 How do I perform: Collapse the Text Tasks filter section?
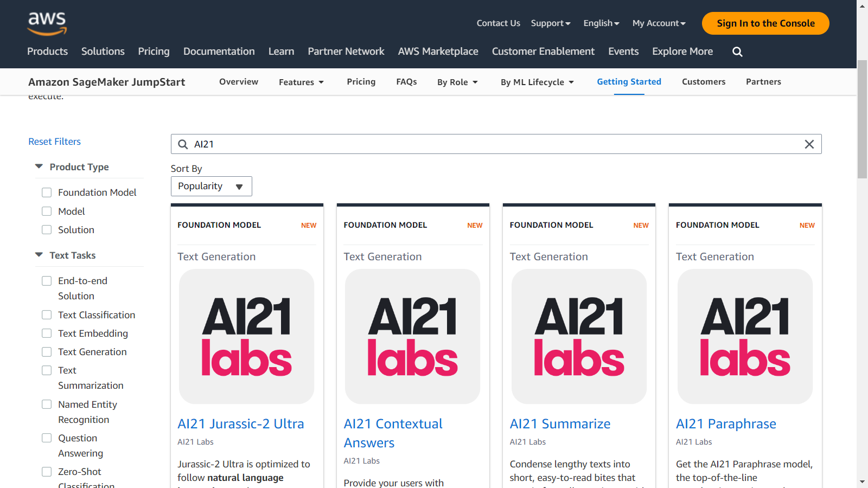point(39,255)
